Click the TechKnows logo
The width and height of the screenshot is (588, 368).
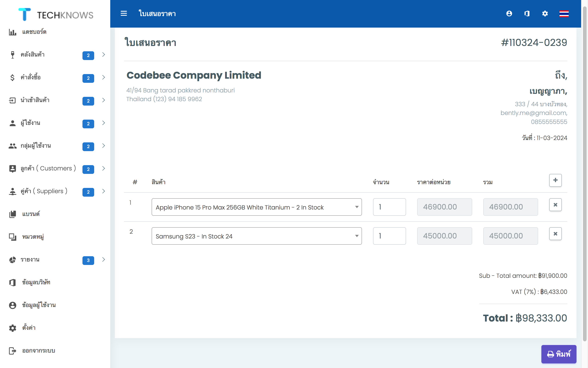pos(56,14)
